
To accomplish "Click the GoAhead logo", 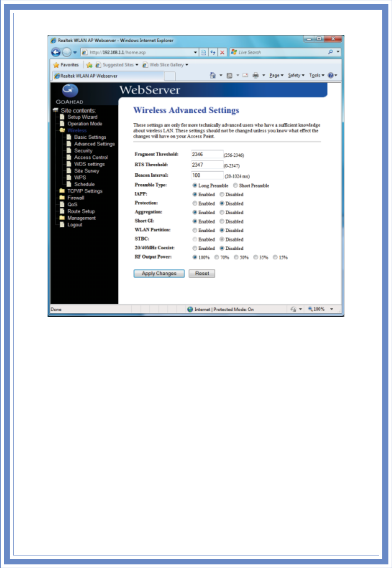I will click(70, 94).
